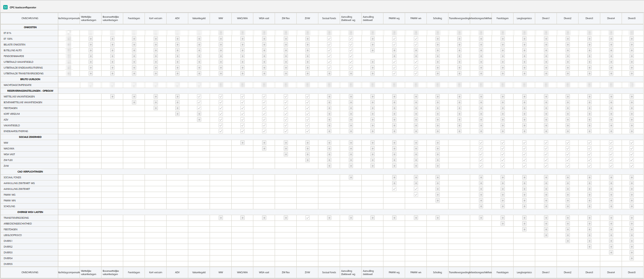Uncheck TRANSITIEVERGOEDING row under ZVW column
644x279 pixels.
(308, 218)
